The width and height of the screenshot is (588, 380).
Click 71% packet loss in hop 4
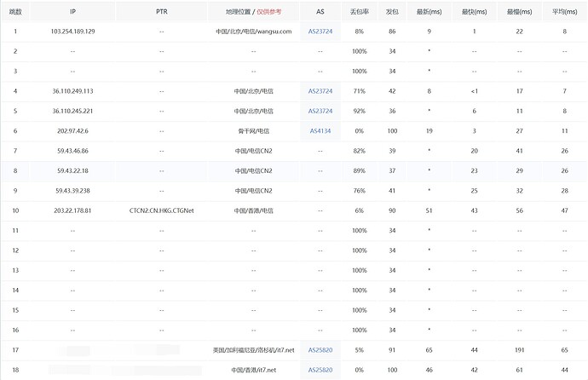pos(360,91)
